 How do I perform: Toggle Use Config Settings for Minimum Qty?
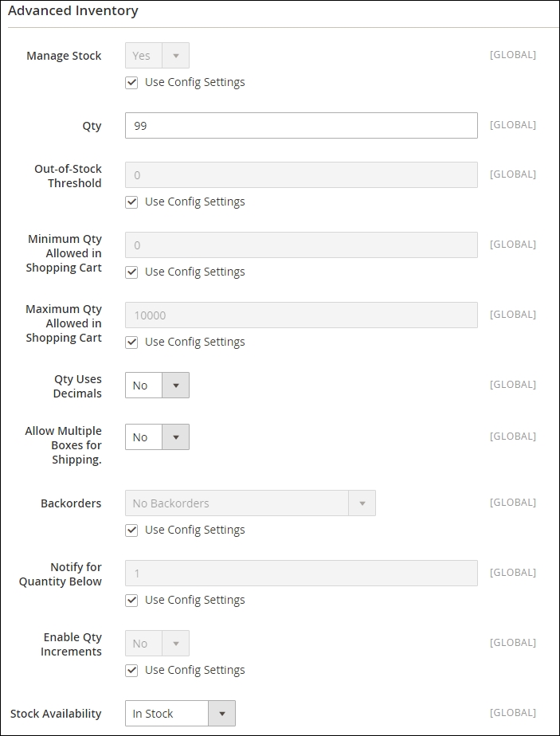(132, 272)
